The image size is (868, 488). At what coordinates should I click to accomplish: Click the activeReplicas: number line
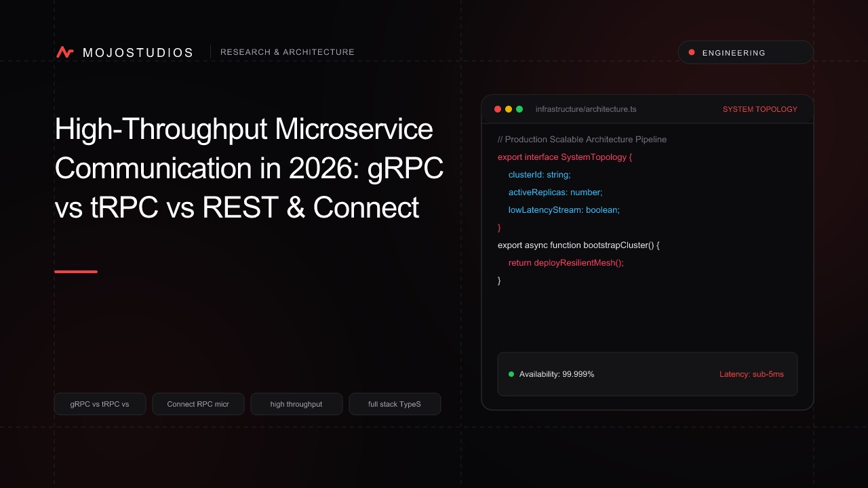click(x=555, y=192)
